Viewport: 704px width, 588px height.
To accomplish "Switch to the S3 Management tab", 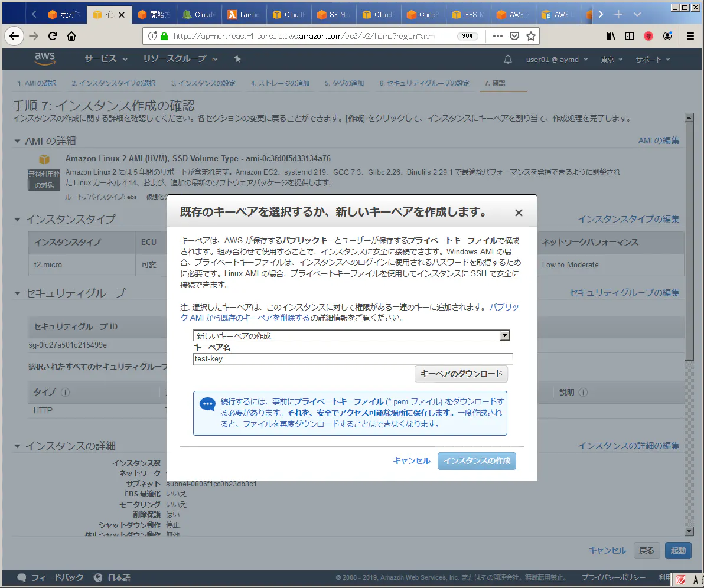I will tap(334, 15).
